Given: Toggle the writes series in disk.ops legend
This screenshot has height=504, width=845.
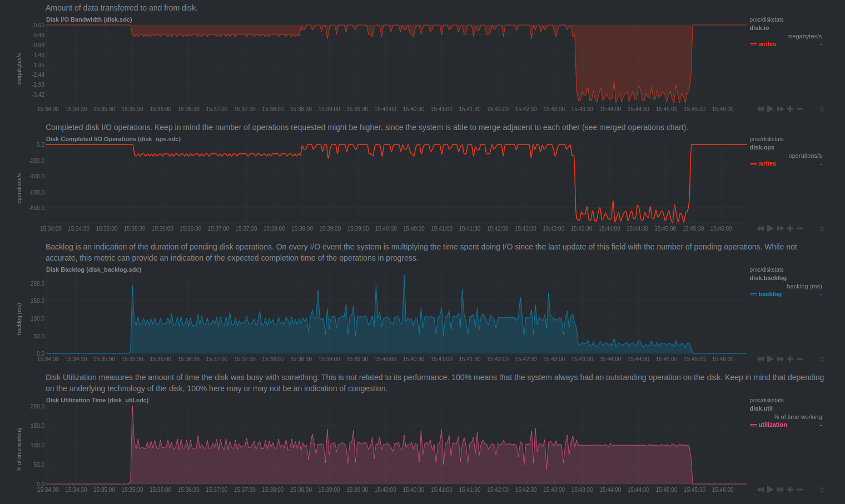Looking at the screenshot, I should click(767, 163).
